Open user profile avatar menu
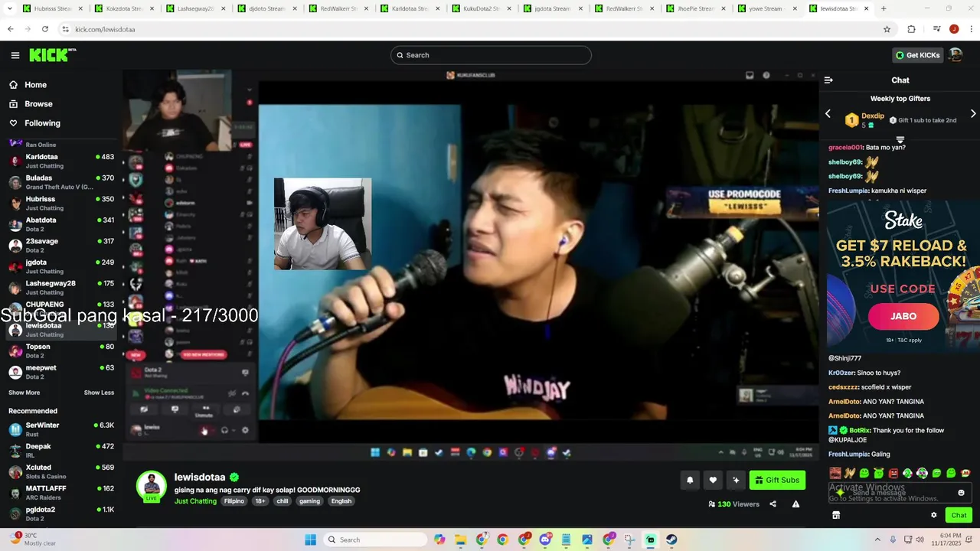This screenshot has height=551, width=980. [x=955, y=55]
